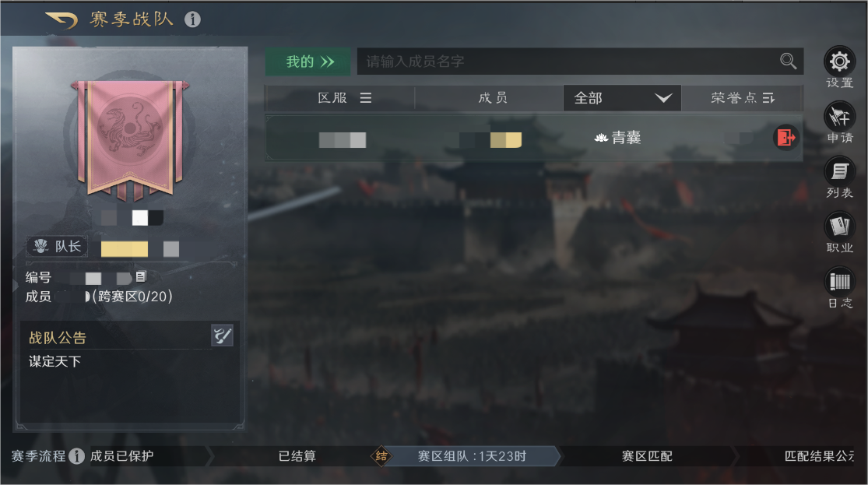Open the 日志 log icon

(839, 281)
